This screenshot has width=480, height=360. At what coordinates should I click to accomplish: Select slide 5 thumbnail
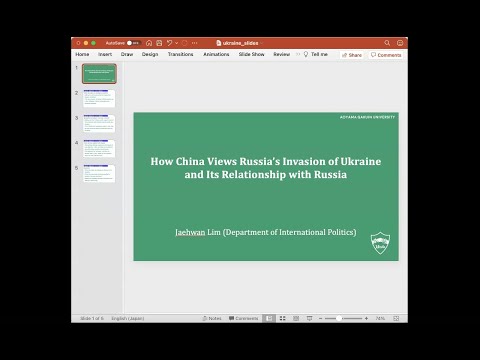pos(99,173)
